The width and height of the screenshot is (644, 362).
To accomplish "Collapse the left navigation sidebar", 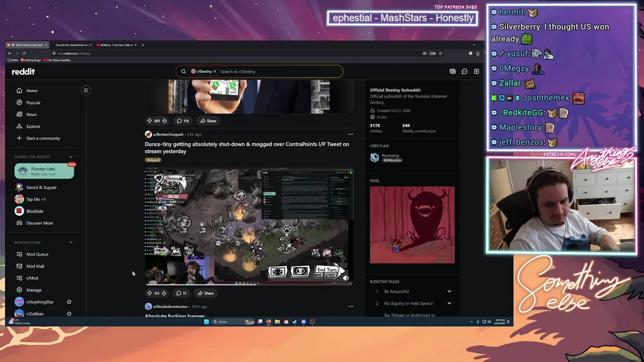I will (86, 90).
